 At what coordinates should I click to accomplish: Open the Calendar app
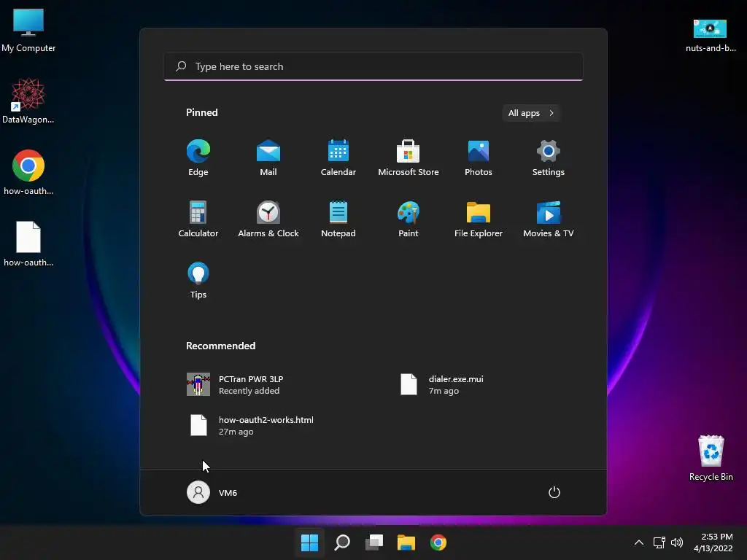[338, 158]
